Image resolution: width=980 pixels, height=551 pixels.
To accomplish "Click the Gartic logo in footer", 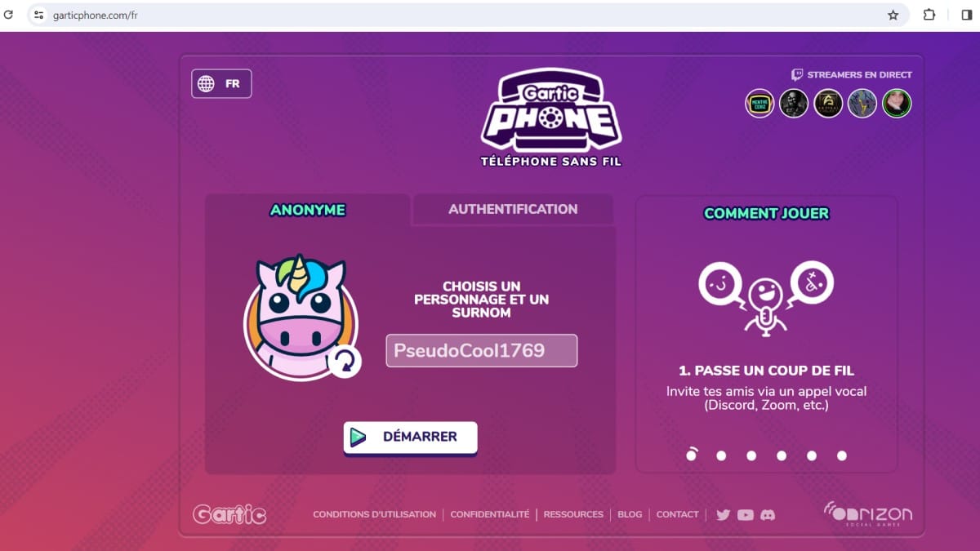I will [229, 514].
